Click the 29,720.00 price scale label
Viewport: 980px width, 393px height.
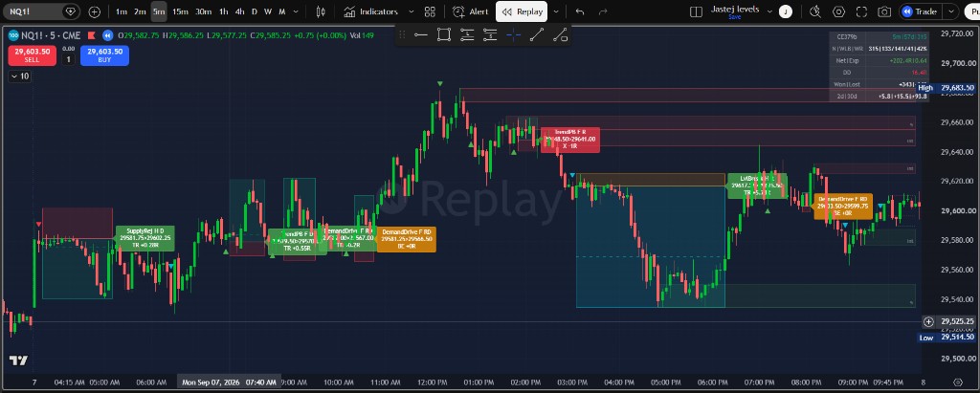click(957, 33)
